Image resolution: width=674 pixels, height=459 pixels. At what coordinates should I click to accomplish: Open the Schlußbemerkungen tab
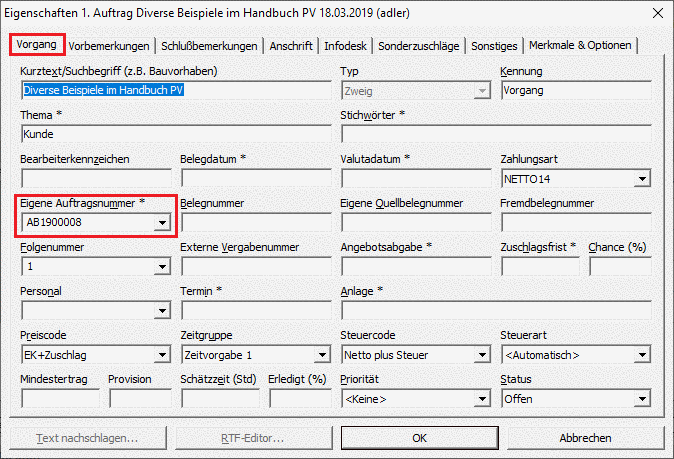pyautogui.click(x=209, y=46)
